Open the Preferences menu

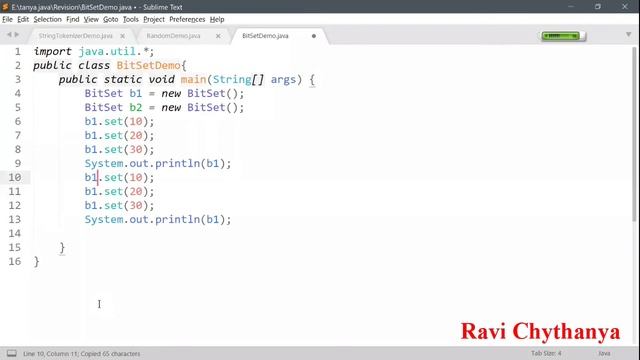(187, 19)
